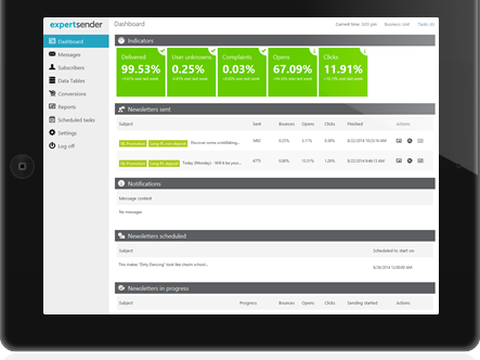Click the Current time 3:03 pm text
This screenshot has width=480, height=360.
tap(356, 24)
